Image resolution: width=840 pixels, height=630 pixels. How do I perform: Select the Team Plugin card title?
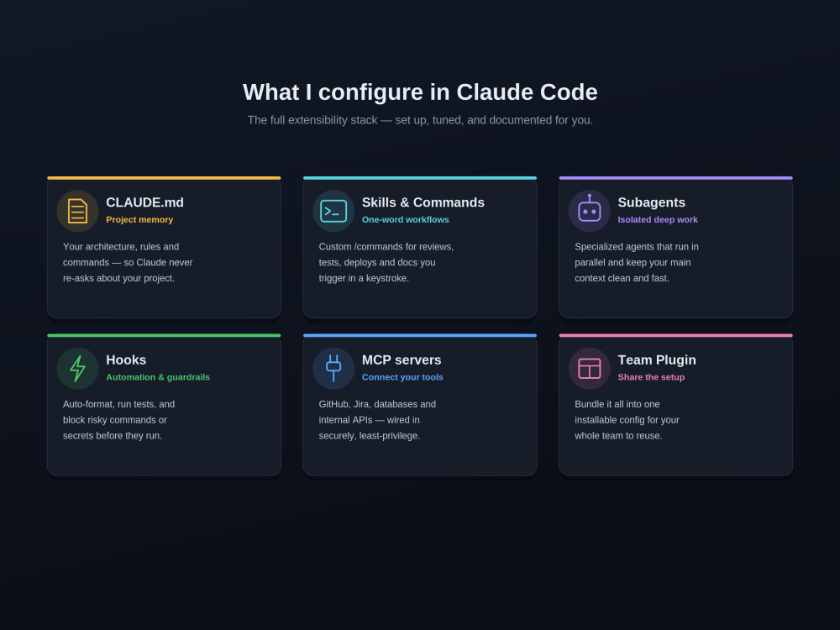coord(657,360)
